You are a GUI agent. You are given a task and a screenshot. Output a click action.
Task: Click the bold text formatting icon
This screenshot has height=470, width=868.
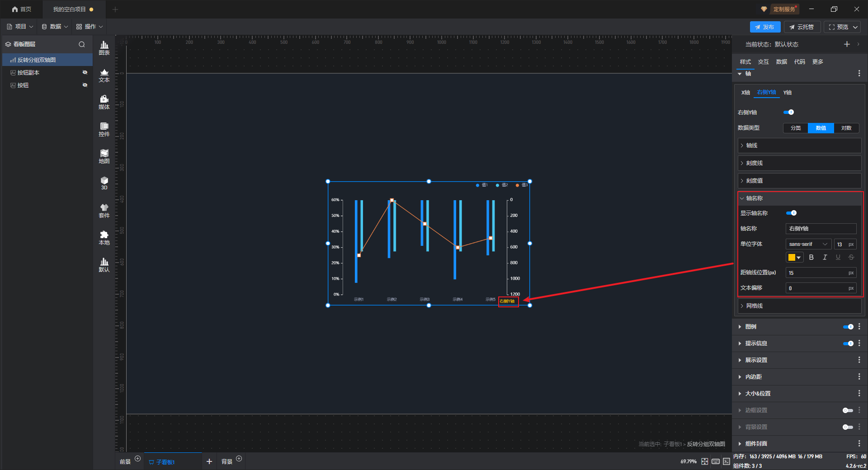click(811, 257)
